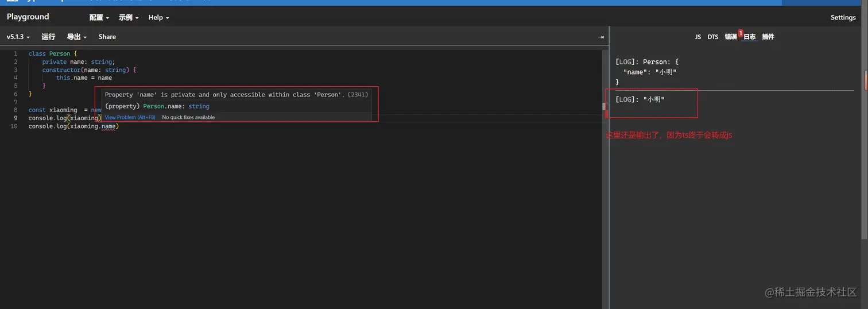Image resolution: width=868 pixels, height=309 pixels.
Task: Click line number 9 in gutter
Action: click(15, 118)
